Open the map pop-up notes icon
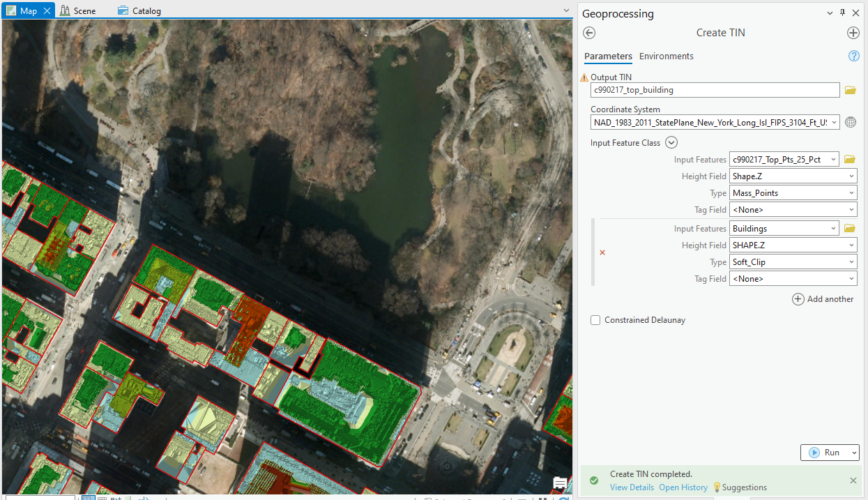Image resolution: width=868 pixels, height=500 pixels. point(560,483)
